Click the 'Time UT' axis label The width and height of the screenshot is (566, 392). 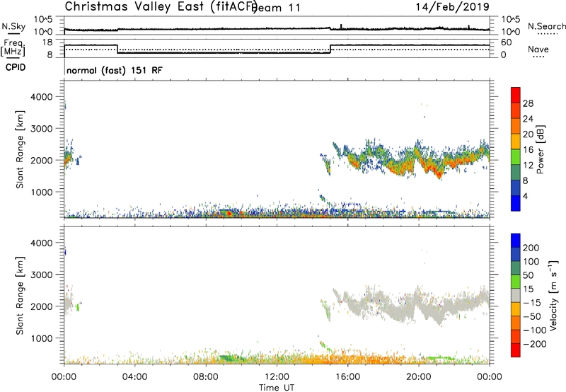277,388
